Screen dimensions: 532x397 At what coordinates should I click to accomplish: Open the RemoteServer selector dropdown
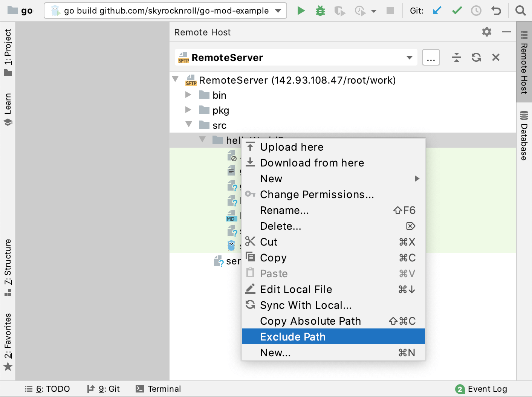pyautogui.click(x=409, y=57)
